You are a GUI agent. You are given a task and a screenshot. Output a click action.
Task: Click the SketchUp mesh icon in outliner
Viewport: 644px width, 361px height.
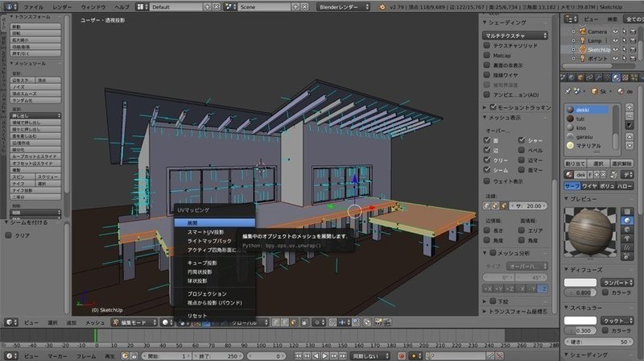582,49
